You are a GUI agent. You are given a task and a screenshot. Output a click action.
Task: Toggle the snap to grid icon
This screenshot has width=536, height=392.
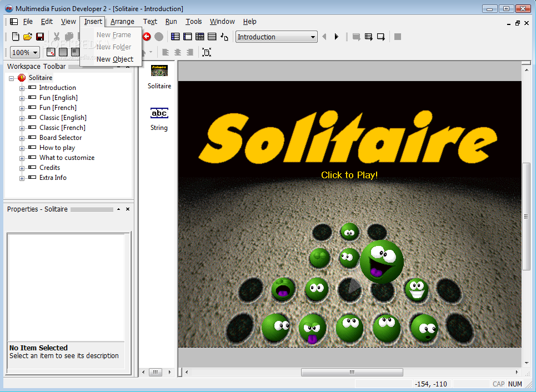pyautogui.click(x=75, y=52)
